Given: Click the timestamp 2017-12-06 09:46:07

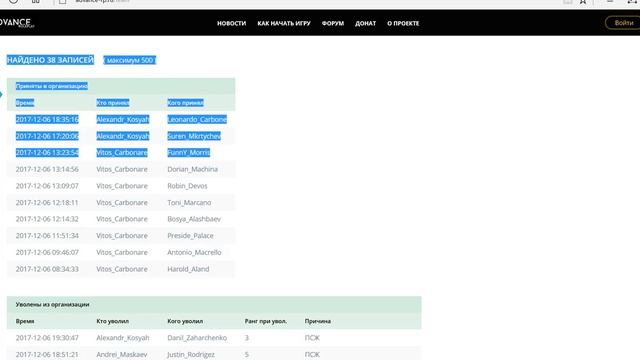Looking at the screenshot, I should (47, 252).
